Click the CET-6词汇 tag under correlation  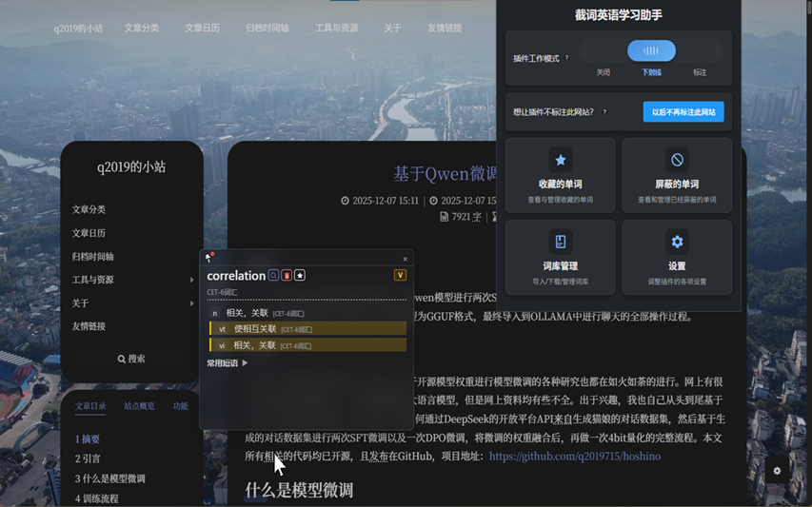point(222,292)
